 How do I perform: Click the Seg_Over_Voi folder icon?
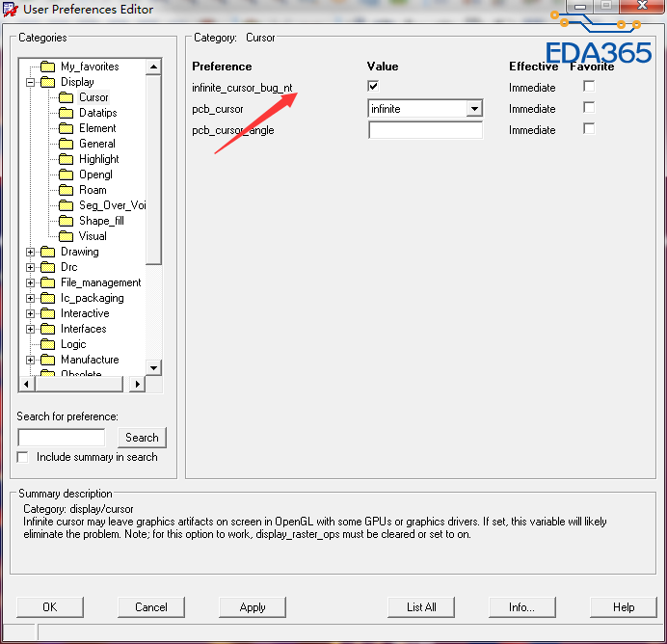tap(66, 205)
